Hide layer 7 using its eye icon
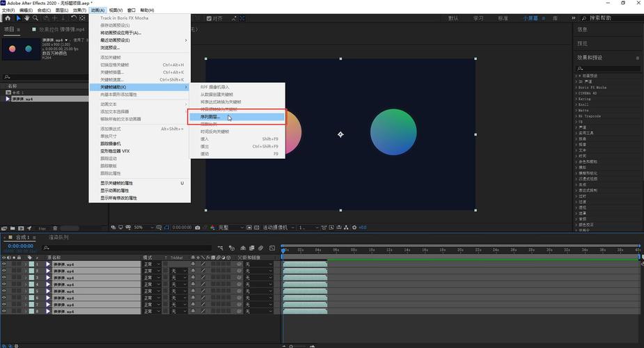644x348 pixels. 4,305
